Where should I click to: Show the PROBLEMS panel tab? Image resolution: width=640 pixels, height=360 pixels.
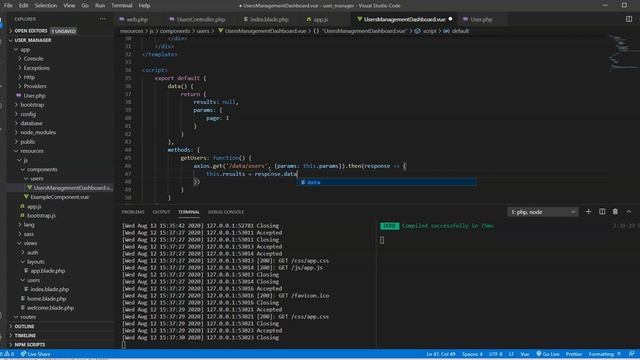(x=133, y=212)
